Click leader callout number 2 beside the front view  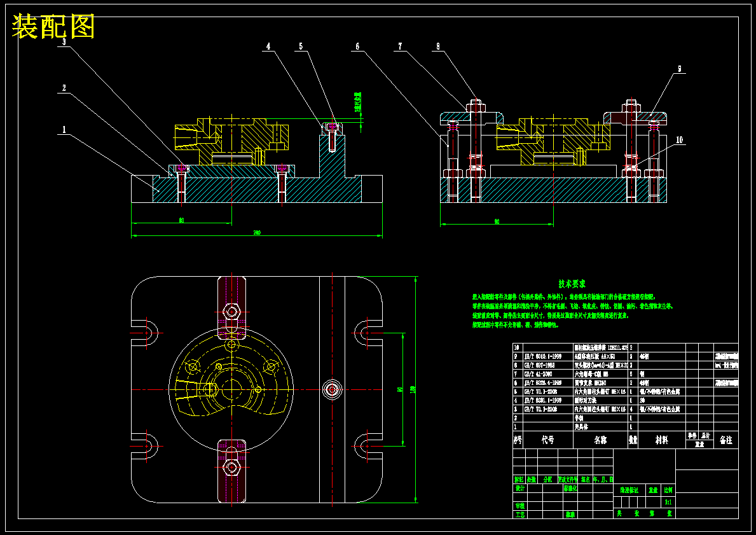64,88
